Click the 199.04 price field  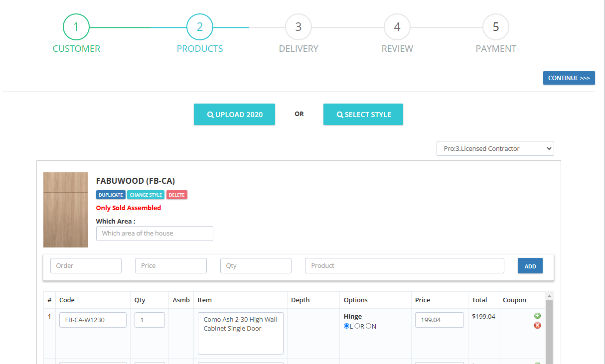pos(440,320)
